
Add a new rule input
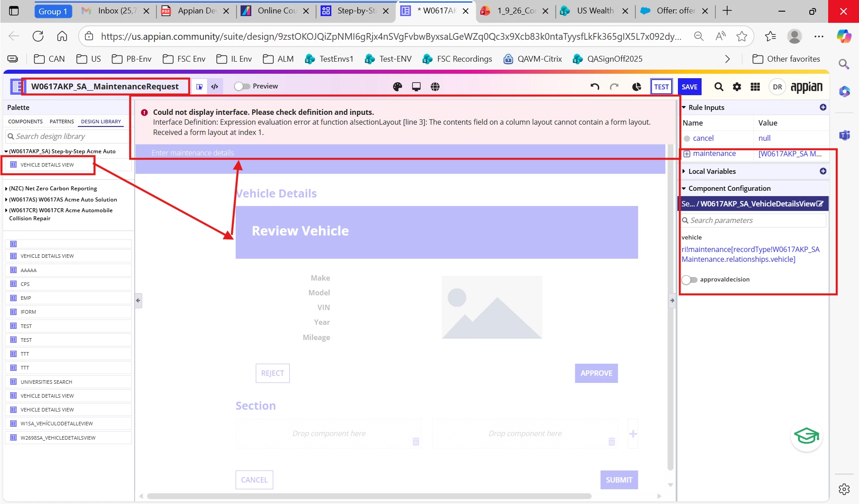pos(823,107)
